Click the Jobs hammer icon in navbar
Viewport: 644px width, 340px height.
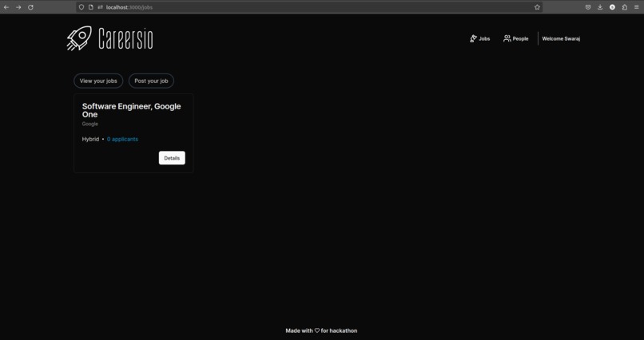pyautogui.click(x=473, y=38)
